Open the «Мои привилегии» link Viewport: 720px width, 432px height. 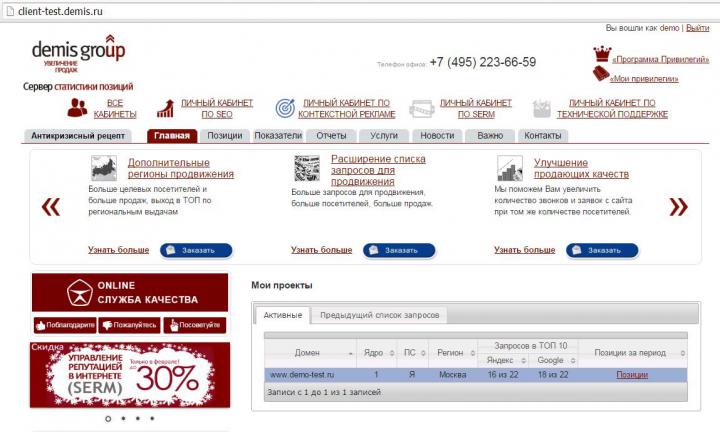pos(644,79)
